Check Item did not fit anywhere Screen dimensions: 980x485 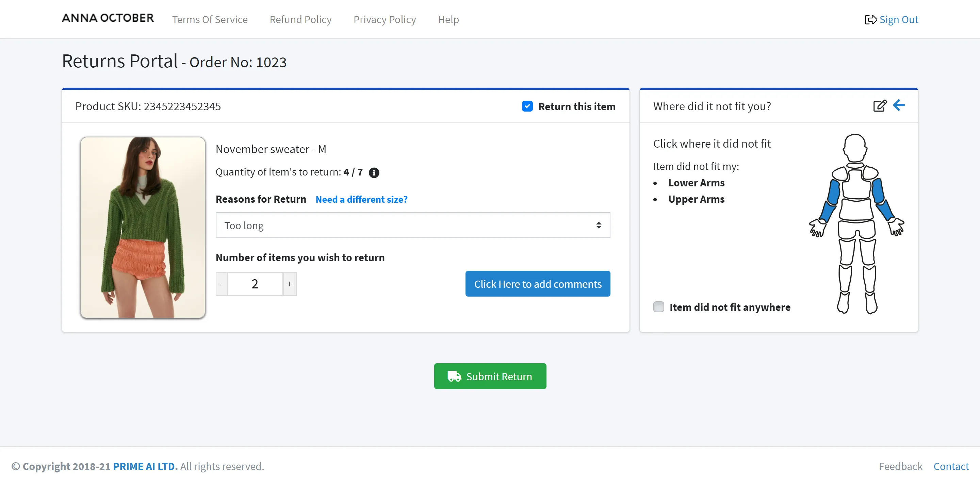point(658,306)
